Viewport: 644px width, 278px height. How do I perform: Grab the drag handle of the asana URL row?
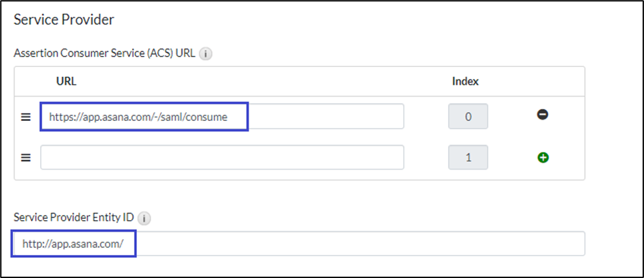coord(26,117)
